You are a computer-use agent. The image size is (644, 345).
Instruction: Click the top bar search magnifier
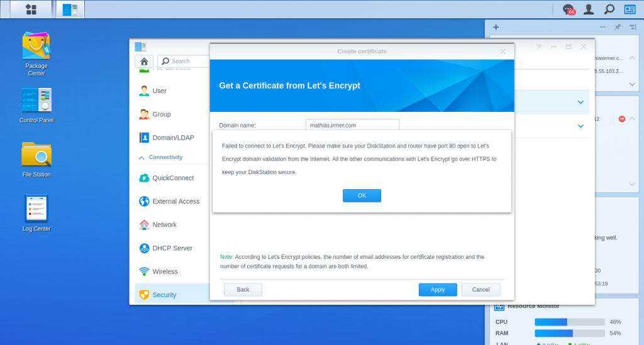tap(609, 9)
